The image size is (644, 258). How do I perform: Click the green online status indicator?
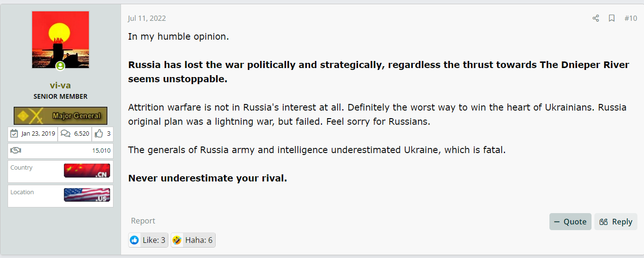(61, 66)
